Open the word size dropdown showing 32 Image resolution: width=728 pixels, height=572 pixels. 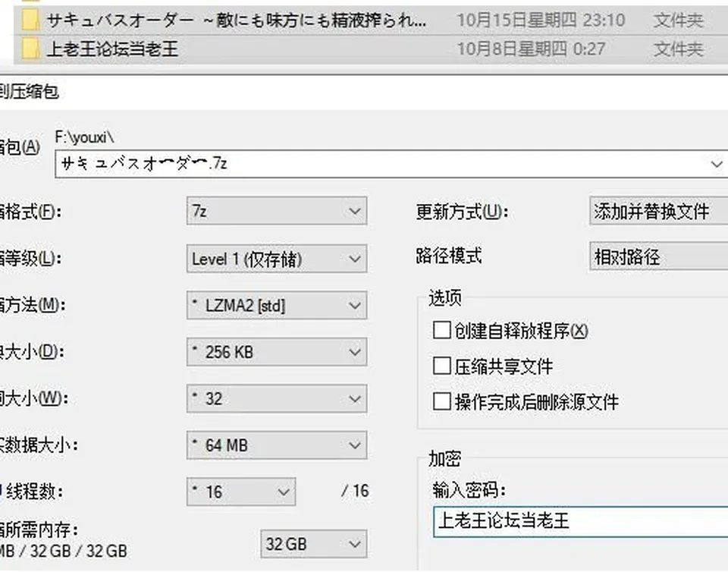pyautogui.click(x=277, y=399)
